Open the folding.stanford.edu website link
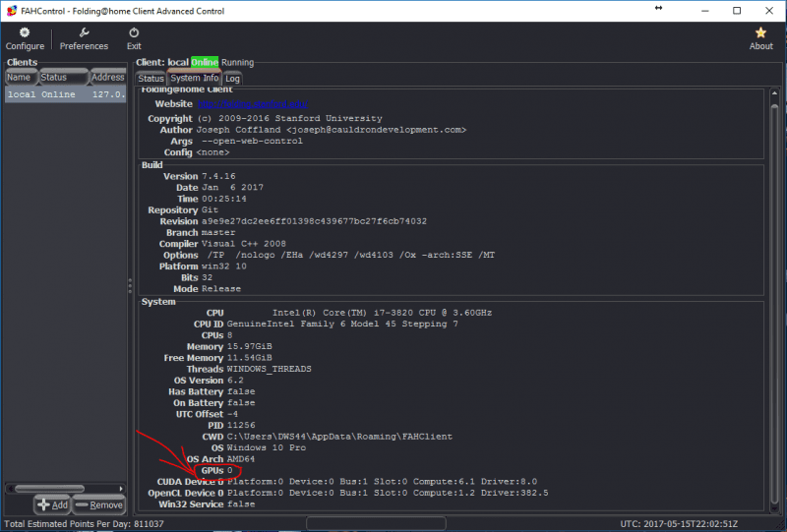Image resolution: width=787 pixels, height=532 pixels. point(253,104)
